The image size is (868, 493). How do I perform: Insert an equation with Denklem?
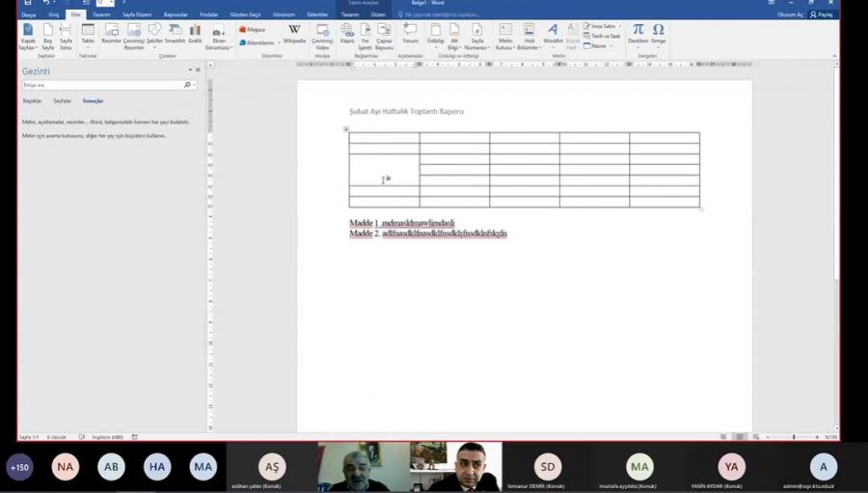point(637,34)
